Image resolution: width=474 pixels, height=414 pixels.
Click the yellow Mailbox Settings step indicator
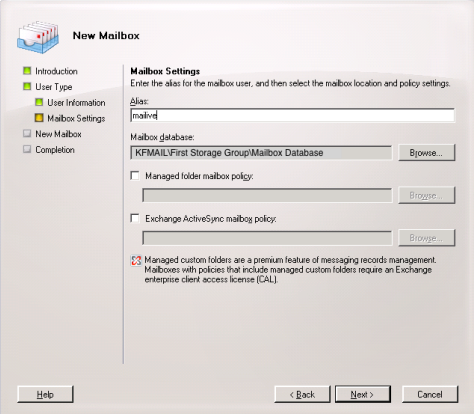pyautogui.click(x=39, y=118)
